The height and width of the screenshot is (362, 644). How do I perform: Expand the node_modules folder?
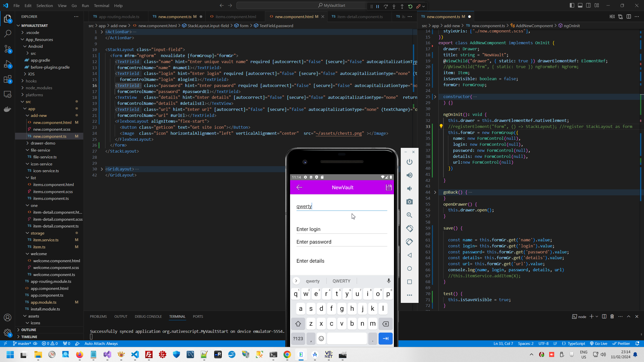tap(39, 88)
